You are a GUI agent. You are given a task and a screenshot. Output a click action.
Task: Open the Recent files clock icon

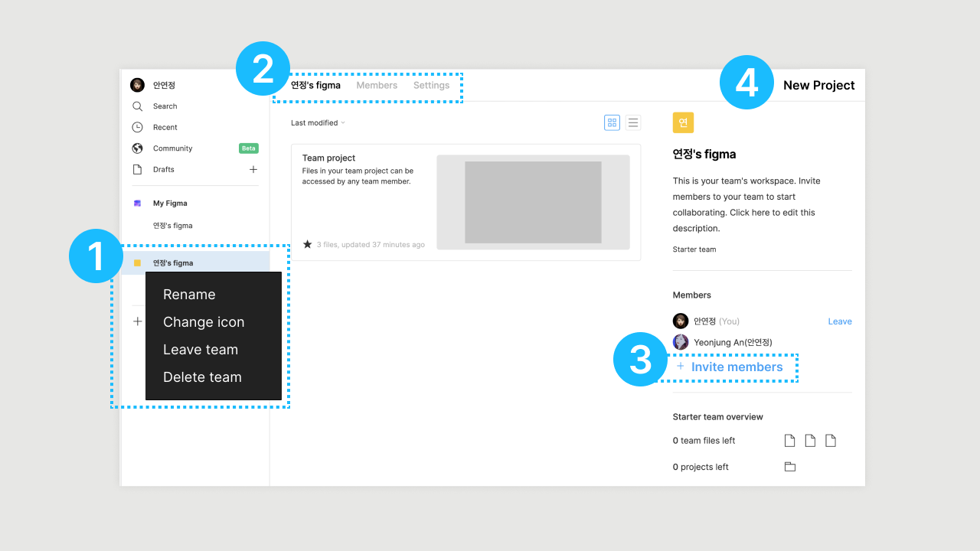click(x=137, y=127)
